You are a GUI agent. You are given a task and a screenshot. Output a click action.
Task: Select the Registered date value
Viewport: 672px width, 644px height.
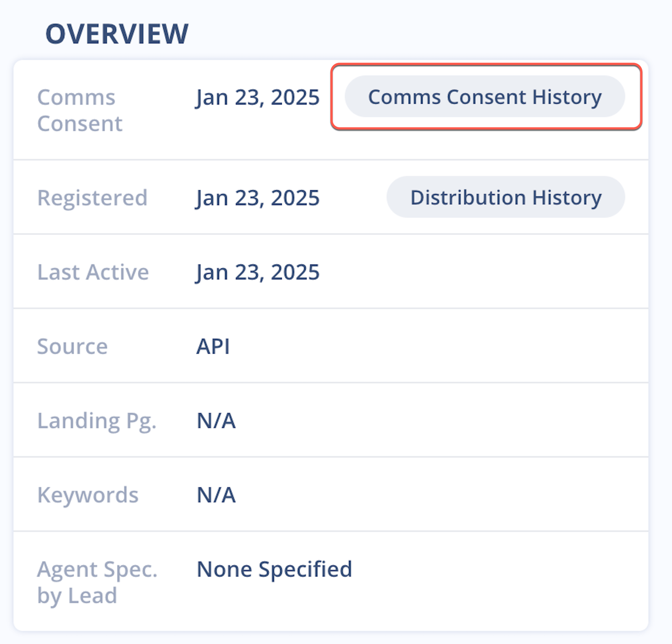258,197
